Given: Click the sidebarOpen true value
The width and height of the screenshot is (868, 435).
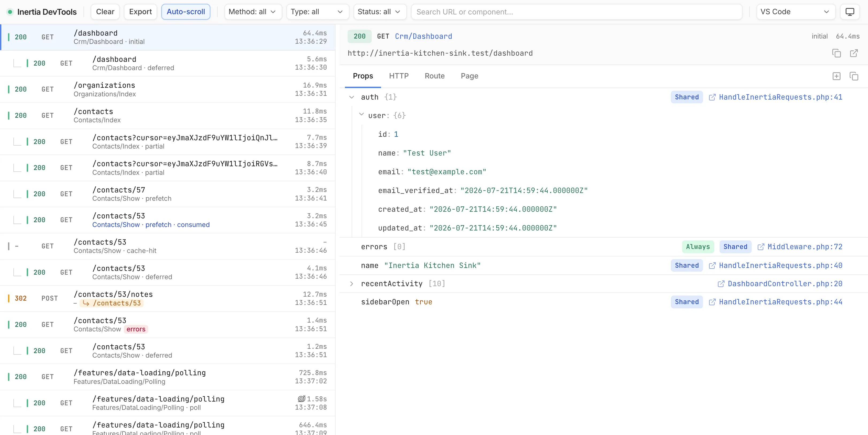Looking at the screenshot, I should pos(424,302).
